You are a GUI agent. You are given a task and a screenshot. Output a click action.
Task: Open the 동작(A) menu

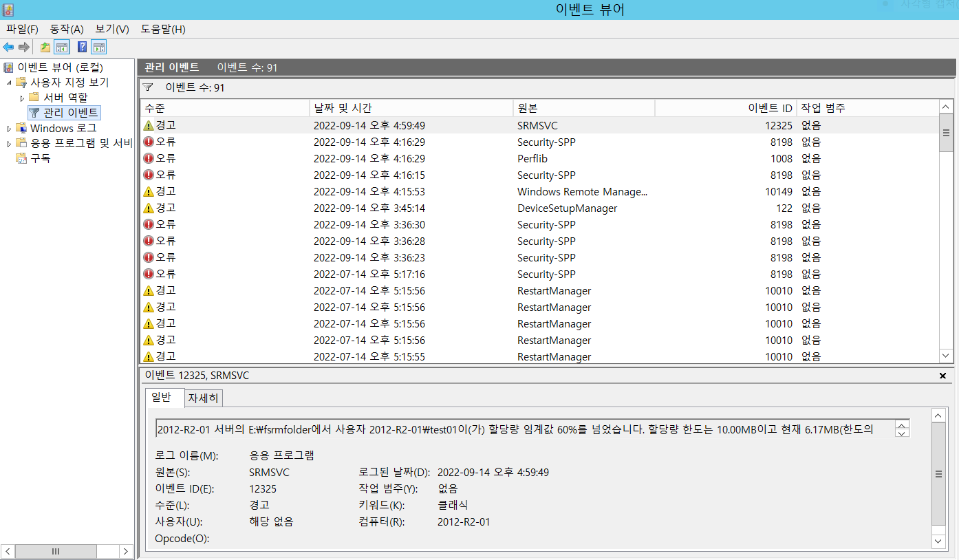67,29
